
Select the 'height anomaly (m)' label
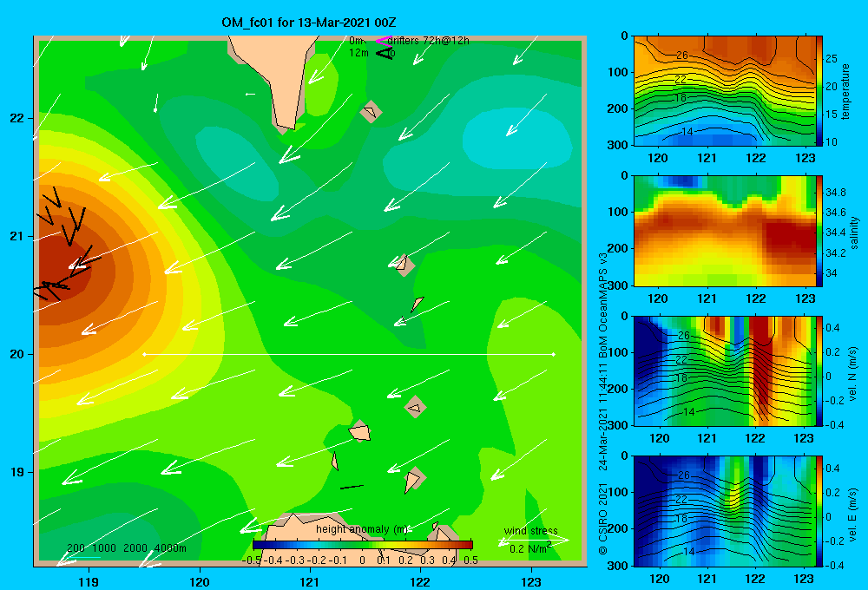point(362,529)
